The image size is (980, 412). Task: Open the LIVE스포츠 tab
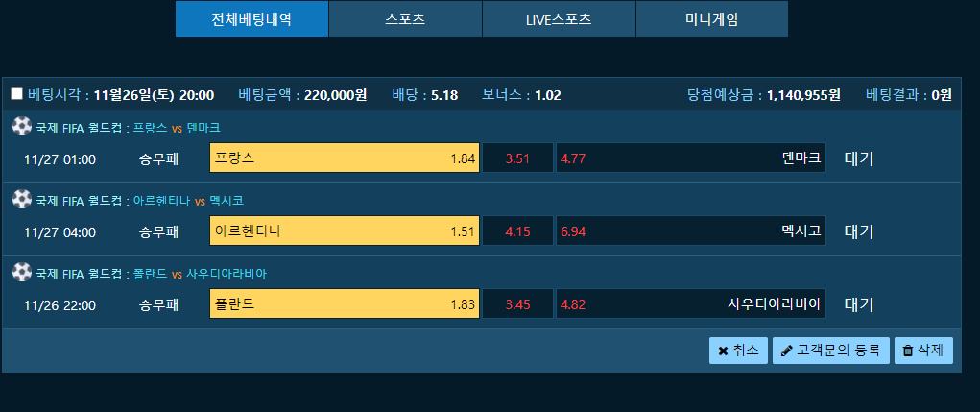pyautogui.click(x=559, y=19)
